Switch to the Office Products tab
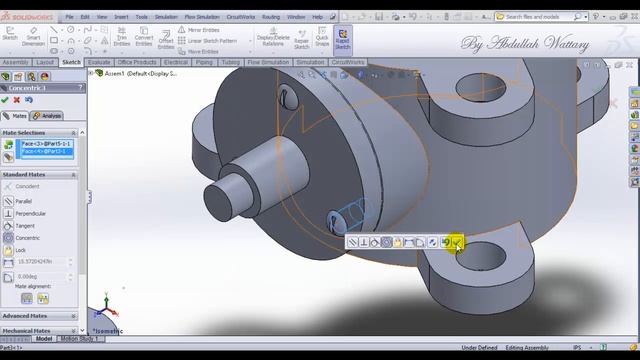Viewport: 640px width, 360px height. (137, 62)
